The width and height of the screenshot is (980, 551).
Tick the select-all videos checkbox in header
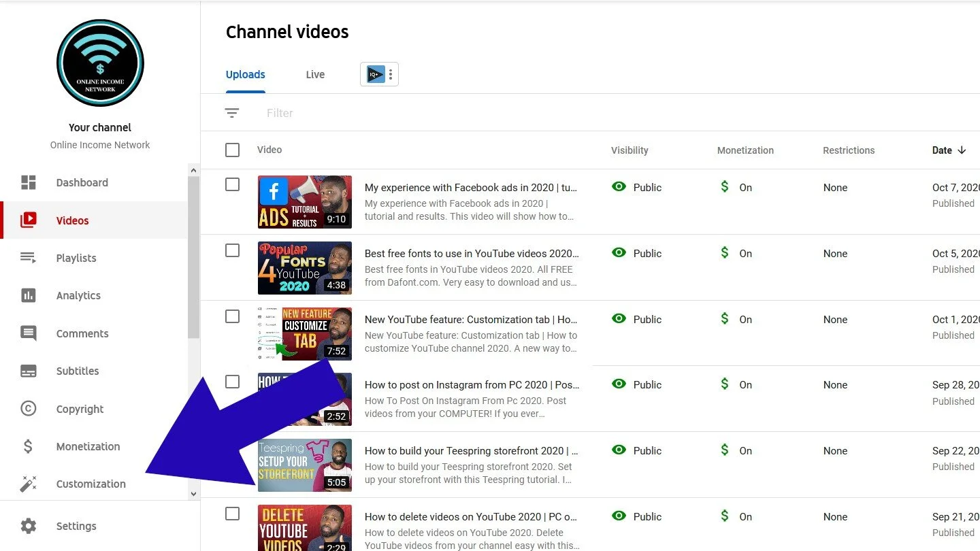point(232,150)
